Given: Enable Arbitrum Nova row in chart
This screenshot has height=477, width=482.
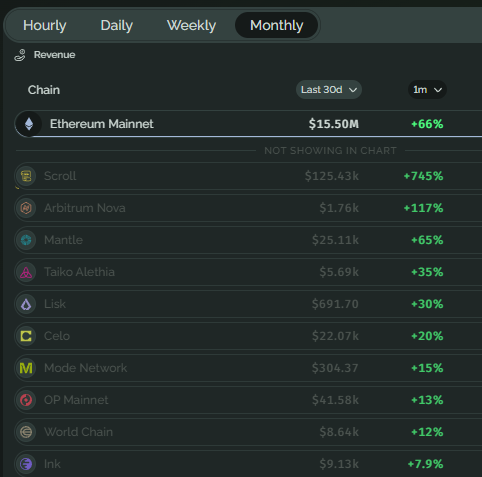Looking at the screenshot, I should tap(248, 208).
